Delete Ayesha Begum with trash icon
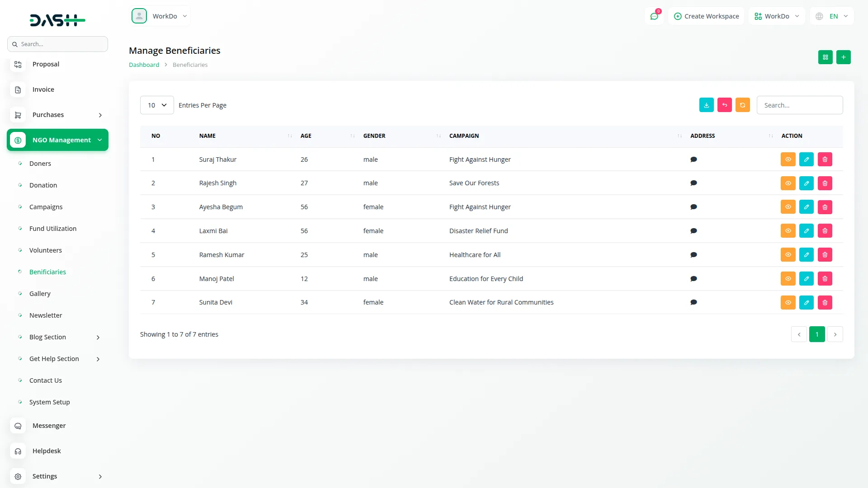 click(825, 207)
